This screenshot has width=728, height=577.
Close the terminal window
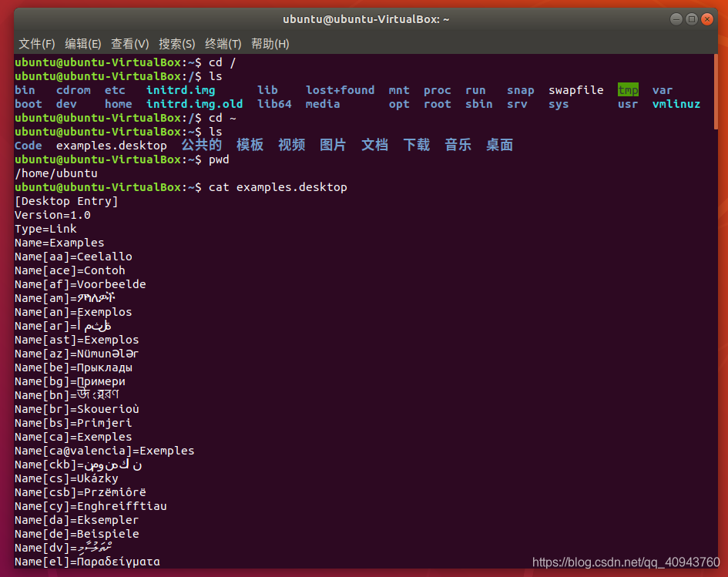[707, 19]
